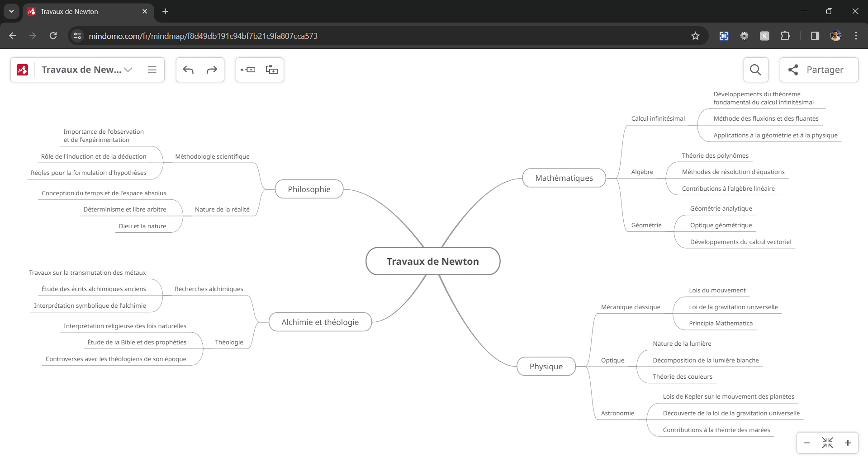Select the Physique topic node
This screenshot has height=461, width=868.
point(546,367)
